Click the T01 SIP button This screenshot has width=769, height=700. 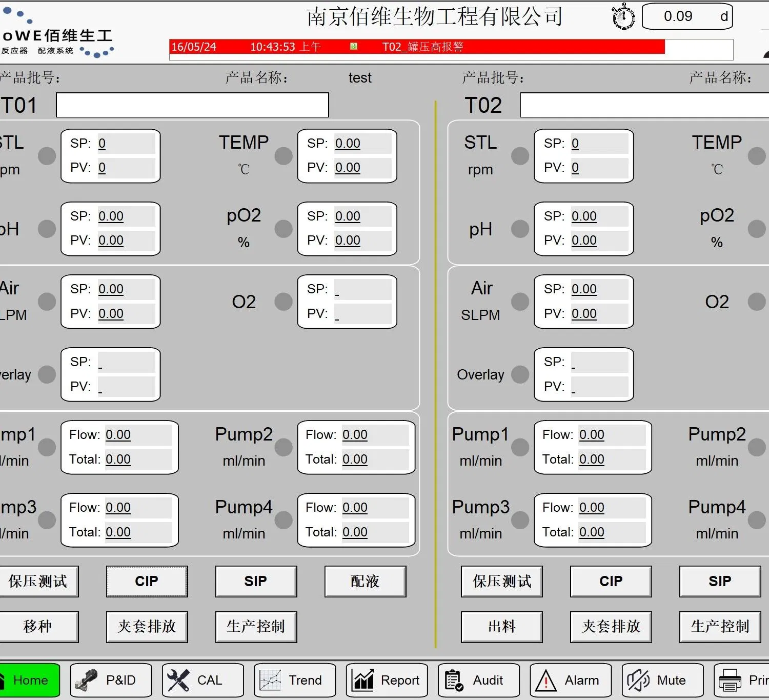[256, 582]
